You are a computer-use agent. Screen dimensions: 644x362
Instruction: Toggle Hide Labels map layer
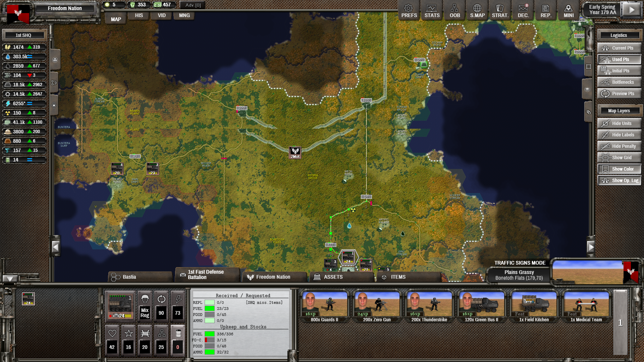(619, 135)
